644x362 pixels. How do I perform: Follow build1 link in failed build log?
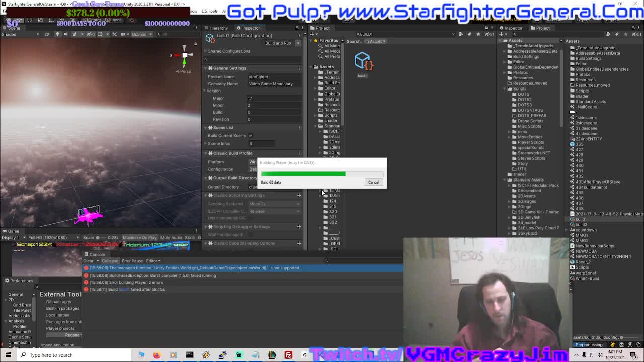[124, 289]
